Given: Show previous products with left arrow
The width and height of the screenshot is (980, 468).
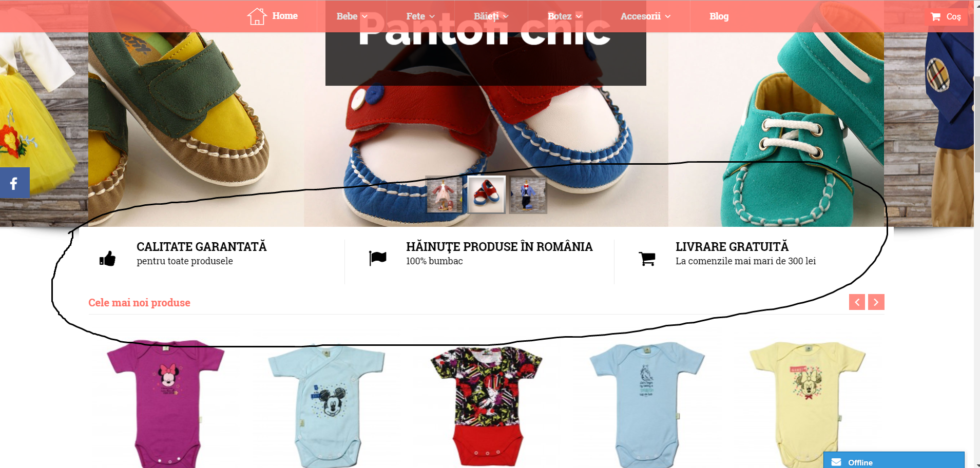Looking at the screenshot, I should 857,302.
